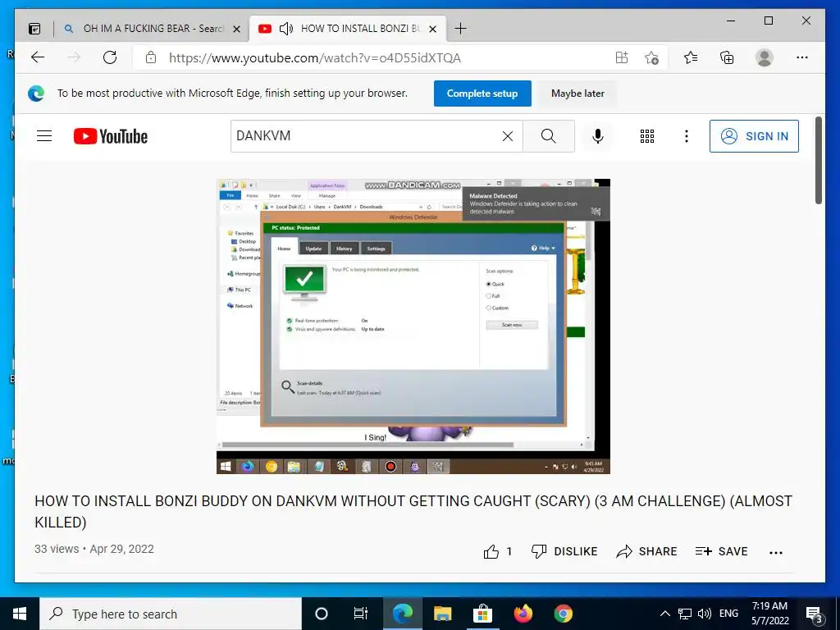
Task: Close the Bing search tab
Action: pyautogui.click(x=236, y=29)
